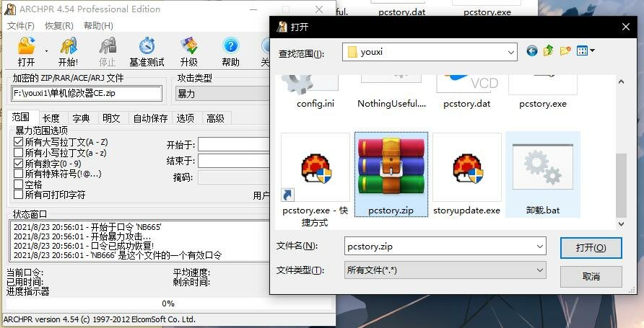Click the 结束于 input field
Viewport: 644px width, 328px height.
234,161
